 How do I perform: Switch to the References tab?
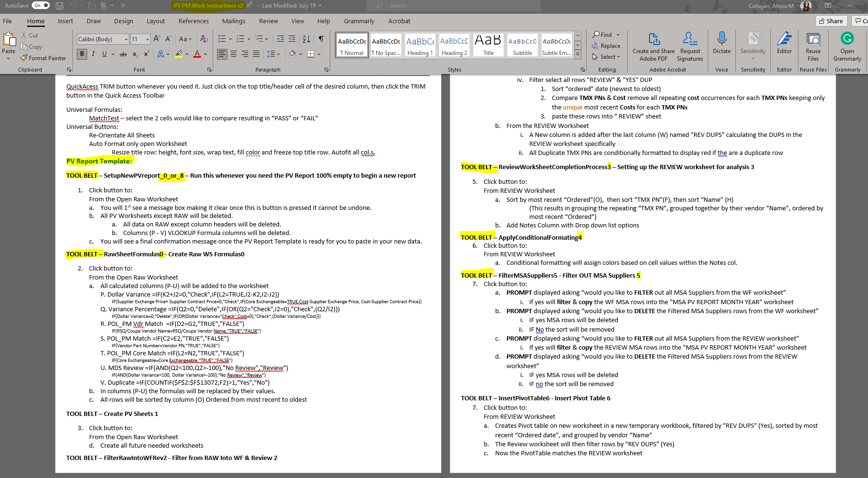pyautogui.click(x=193, y=21)
